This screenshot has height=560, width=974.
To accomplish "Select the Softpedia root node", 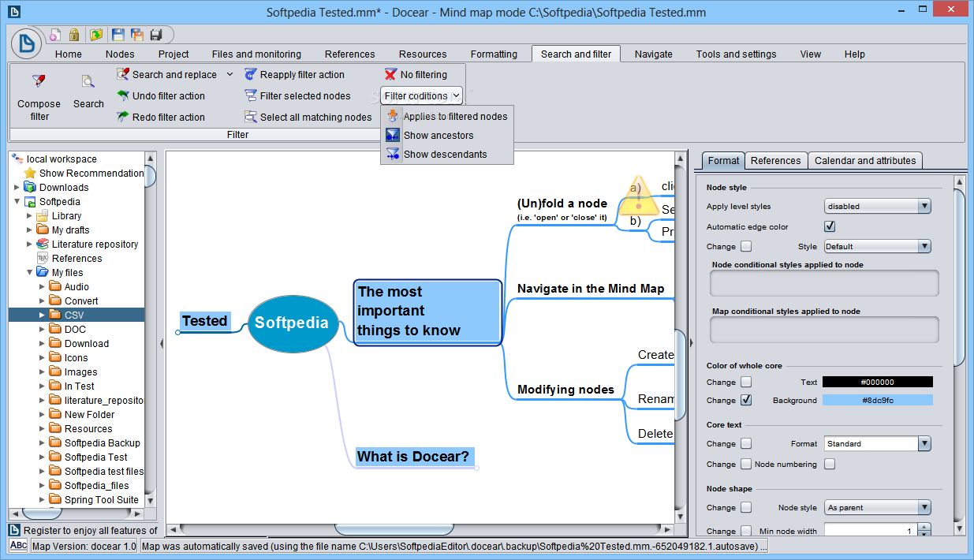I will tap(292, 323).
